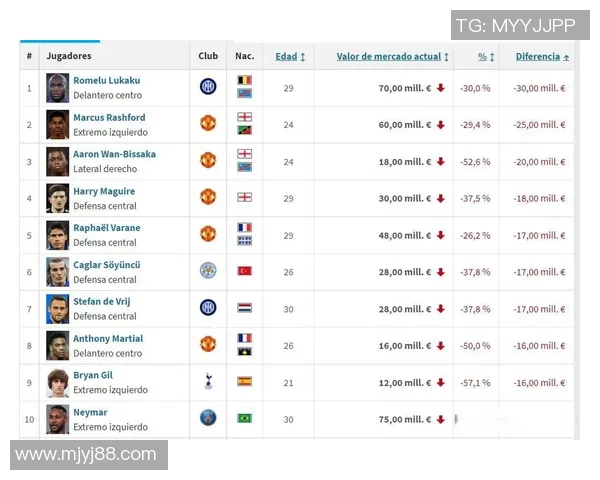
Task: Click Aaron Wan-Bissaka's portrait thumbnail
Action: pos(58,161)
